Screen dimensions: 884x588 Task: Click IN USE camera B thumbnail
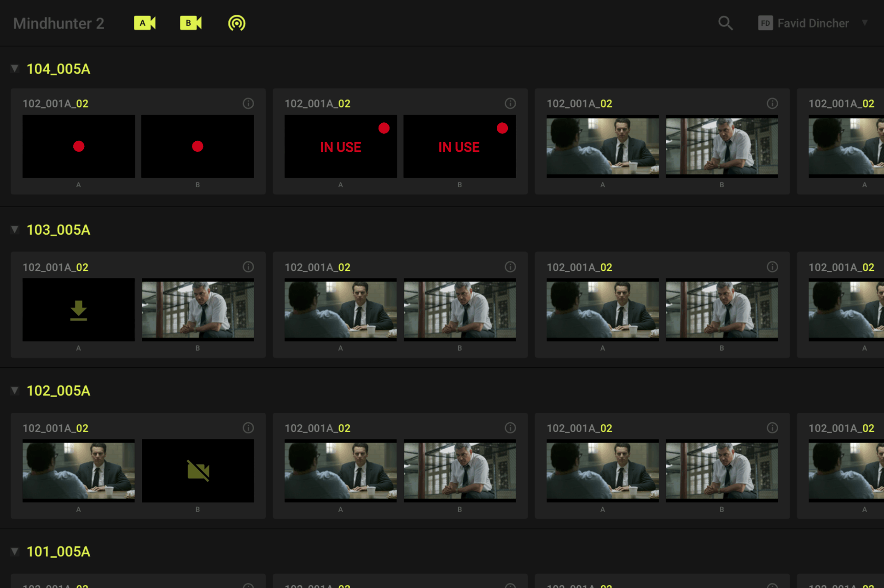[x=459, y=146]
